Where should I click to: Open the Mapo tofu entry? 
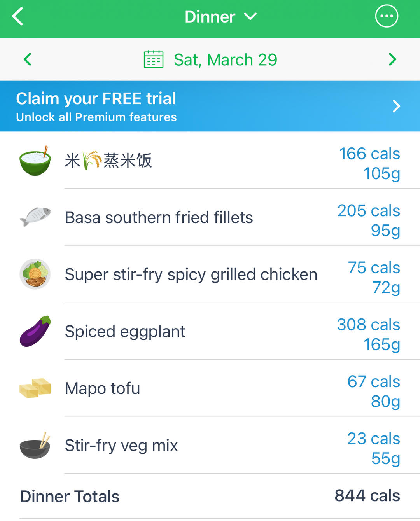pyautogui.click(x=102, y=388)
